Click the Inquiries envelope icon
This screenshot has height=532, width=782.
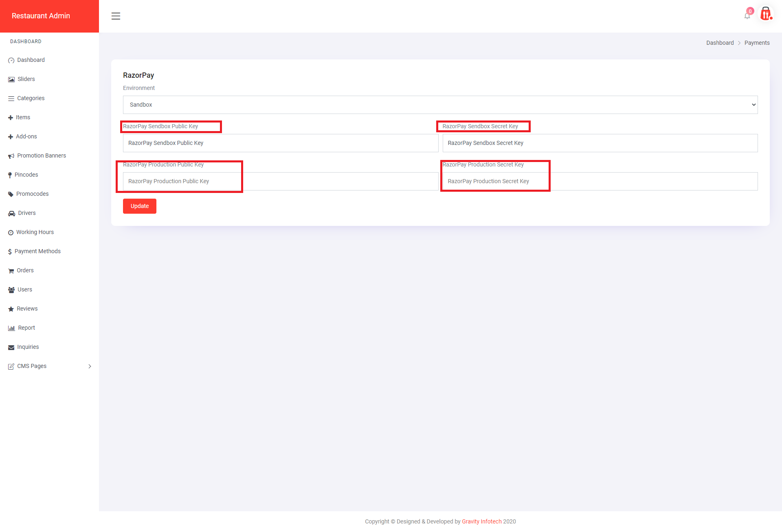pyautogui.click(x=11, y=347)
